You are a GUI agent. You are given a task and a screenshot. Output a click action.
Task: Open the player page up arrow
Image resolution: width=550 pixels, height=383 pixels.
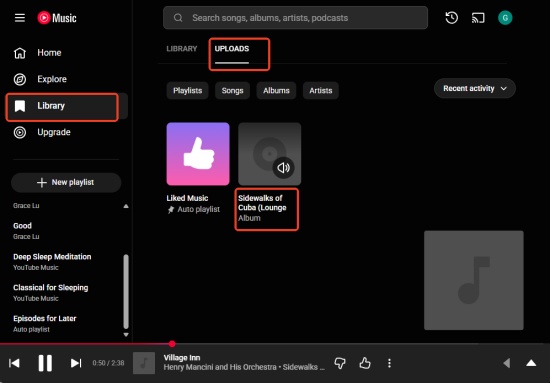pos(531,363)
